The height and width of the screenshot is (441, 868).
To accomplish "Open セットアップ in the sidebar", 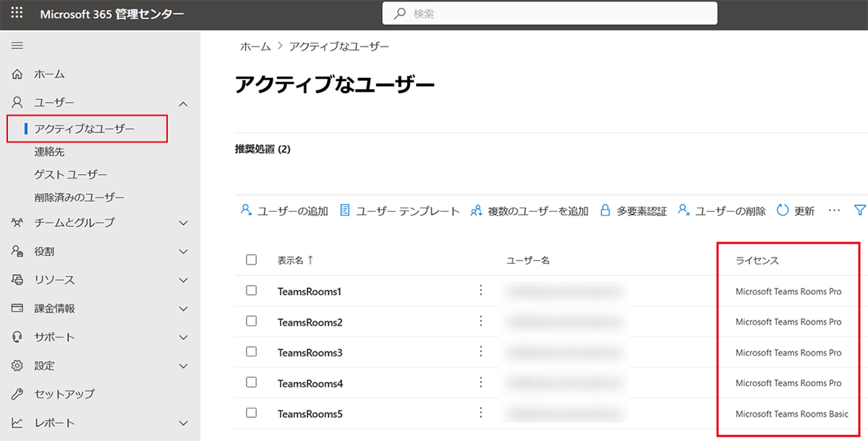I will click(x=64, y=394).
